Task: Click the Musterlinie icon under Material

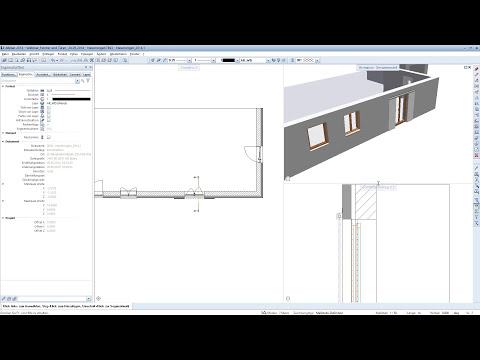Action: coord(42,137)
